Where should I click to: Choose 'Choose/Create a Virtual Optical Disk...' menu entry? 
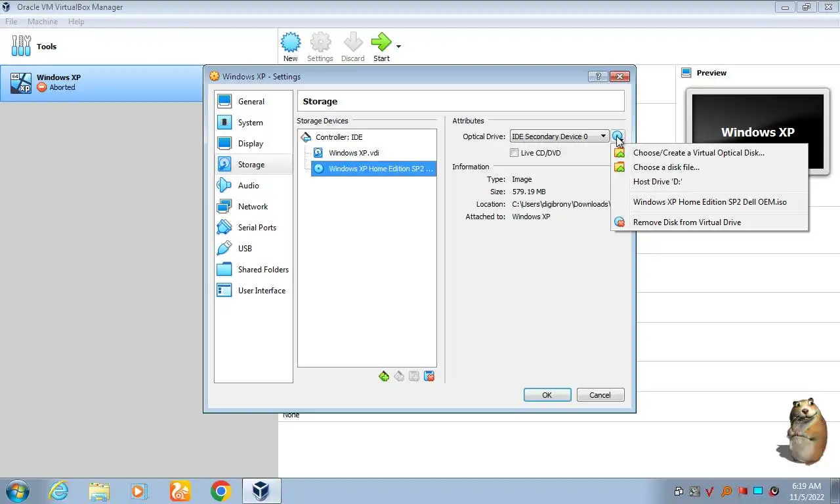(x=709, y=153)
